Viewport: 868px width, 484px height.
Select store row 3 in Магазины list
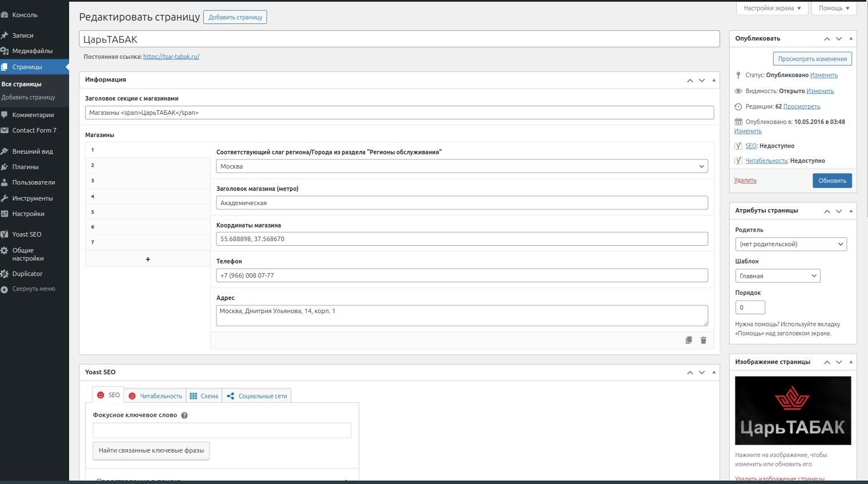(x=148, y=181)
